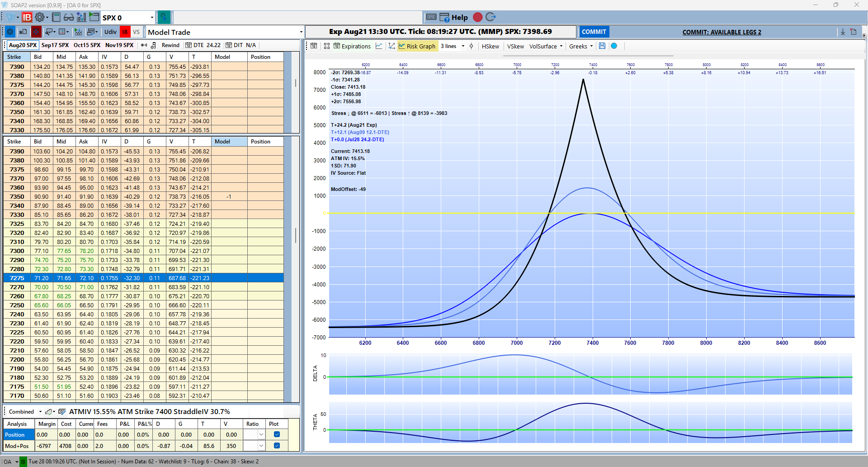Click the music note settings icon by Rewind
This screenshot has height=467, width=868.
(153, 45)
